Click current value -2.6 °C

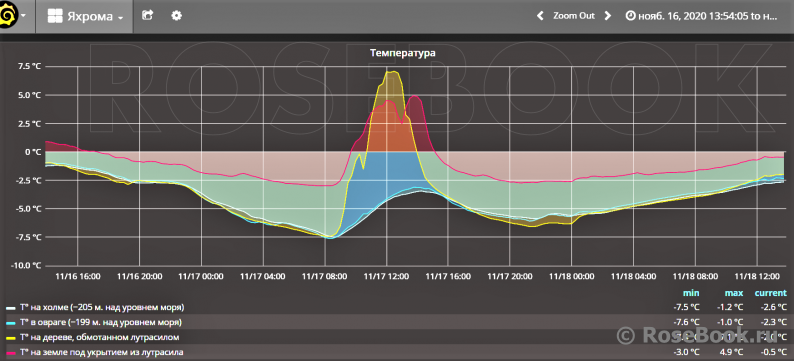(774, 307)
